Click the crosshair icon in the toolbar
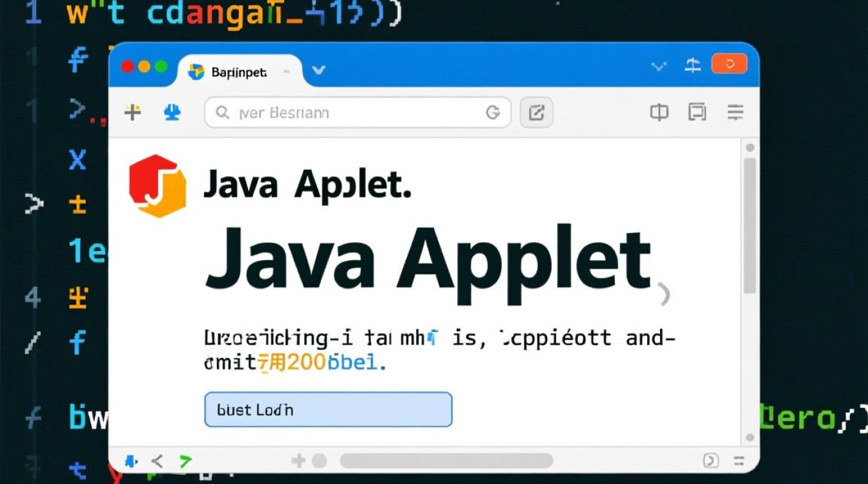Screen dimensions: 868x484 tap(132, 112)
